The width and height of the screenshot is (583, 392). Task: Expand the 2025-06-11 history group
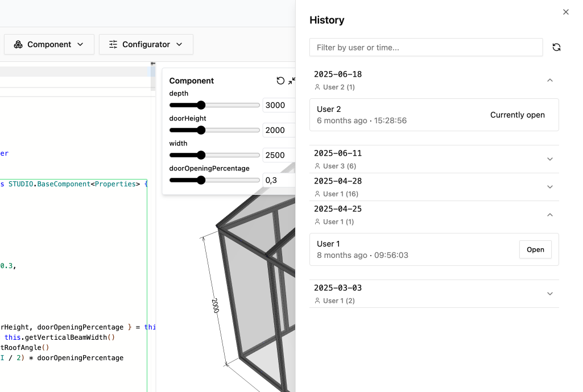pyautogui.click(x=549, y=159)
